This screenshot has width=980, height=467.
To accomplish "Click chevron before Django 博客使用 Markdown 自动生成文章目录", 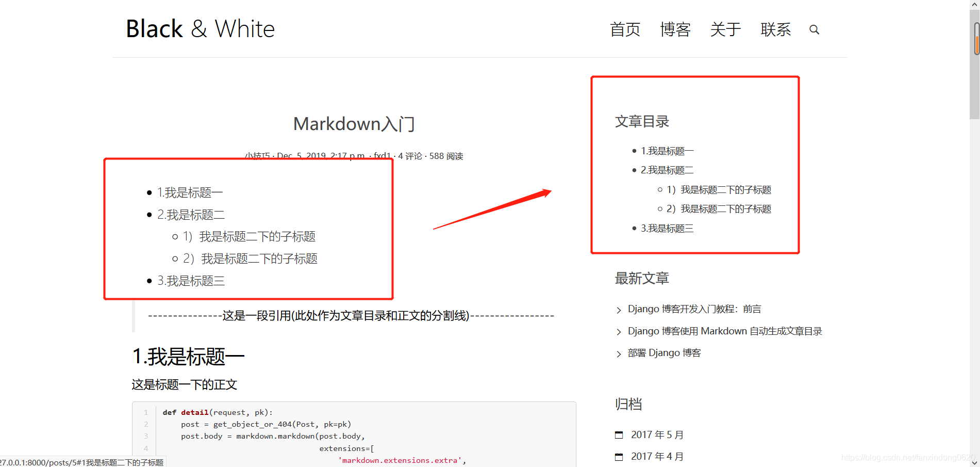I will point(619,332).
